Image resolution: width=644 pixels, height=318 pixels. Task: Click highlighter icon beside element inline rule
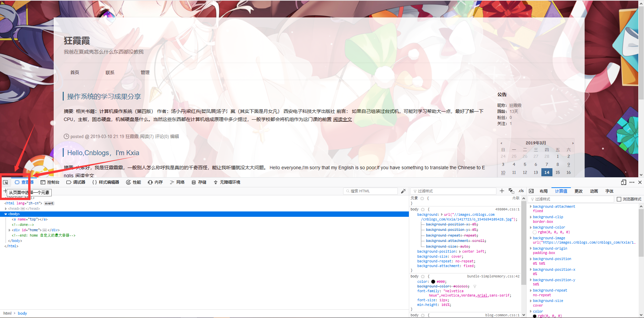pos(422,198)
